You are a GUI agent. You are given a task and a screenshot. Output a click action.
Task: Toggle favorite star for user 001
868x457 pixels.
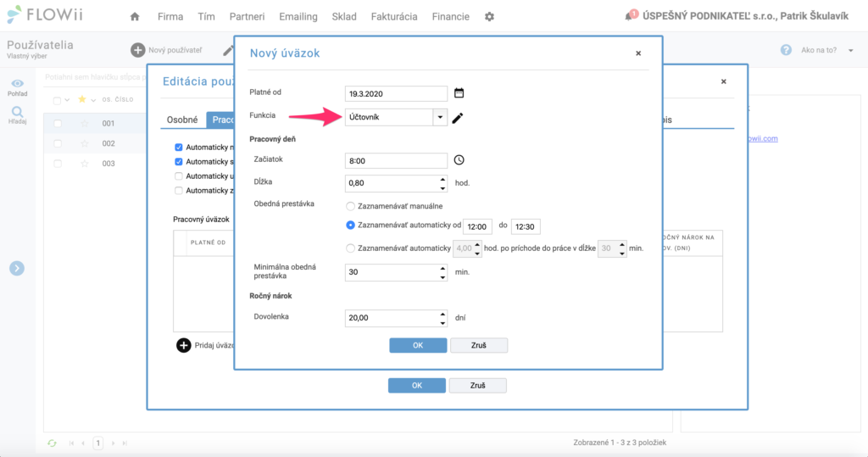(x=84, y=123)
